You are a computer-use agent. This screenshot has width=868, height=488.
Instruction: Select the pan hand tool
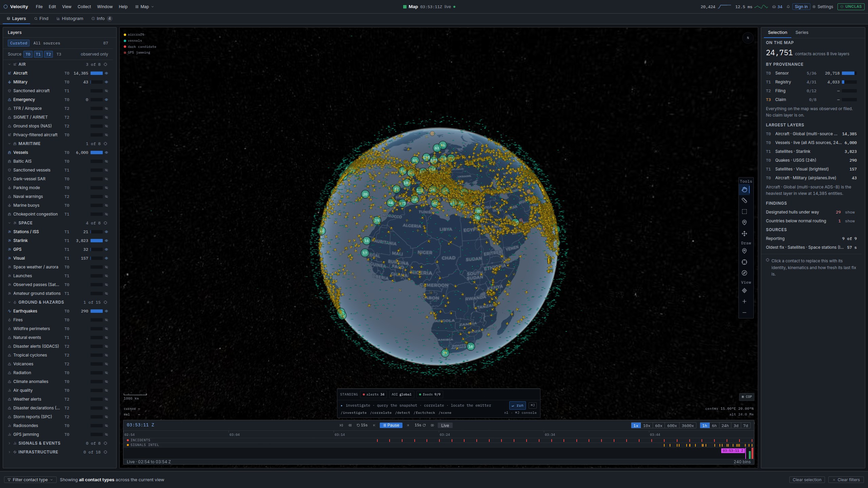[744, 189]
